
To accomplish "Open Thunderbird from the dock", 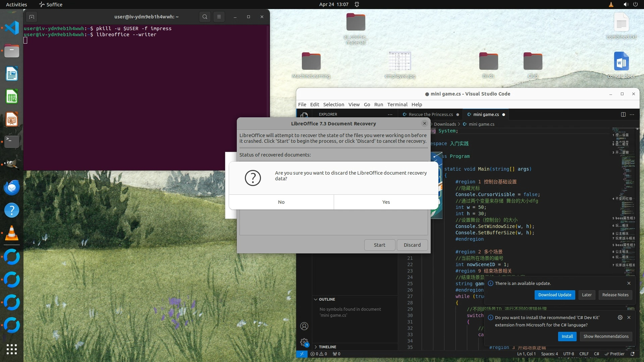I will [x=12, y=187].
